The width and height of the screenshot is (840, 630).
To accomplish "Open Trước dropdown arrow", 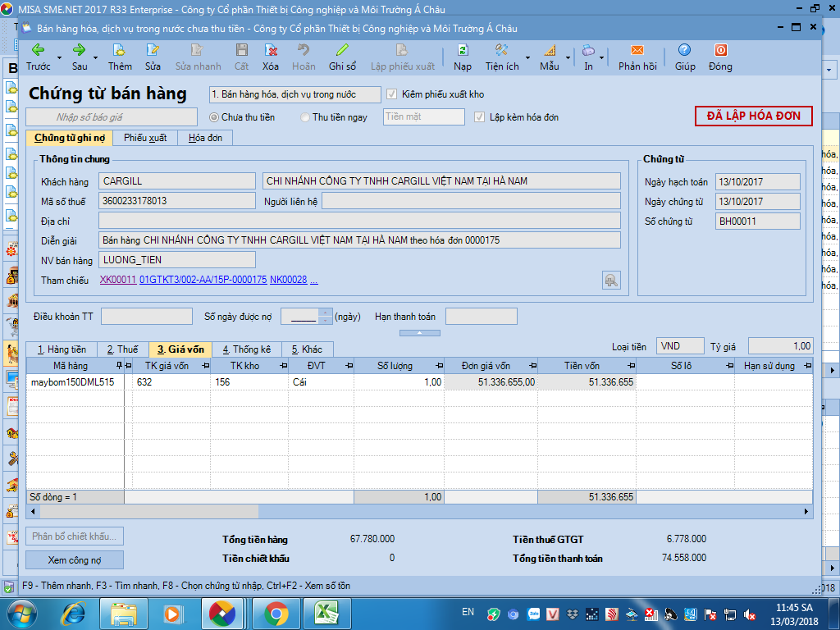I will 59,57.
